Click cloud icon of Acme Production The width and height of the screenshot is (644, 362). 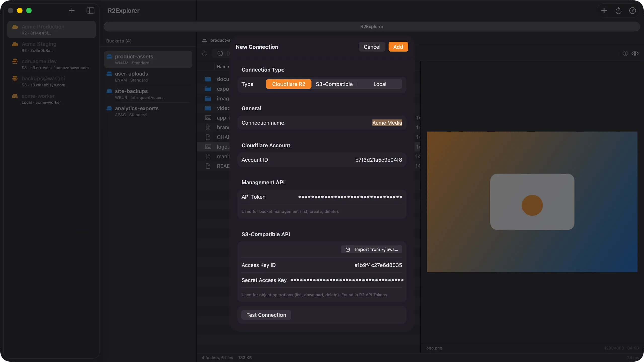[15, 27]
